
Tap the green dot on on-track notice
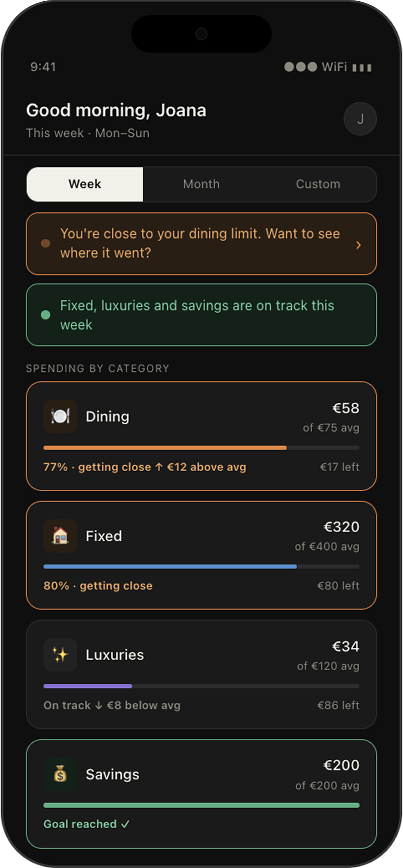[46, 315]
